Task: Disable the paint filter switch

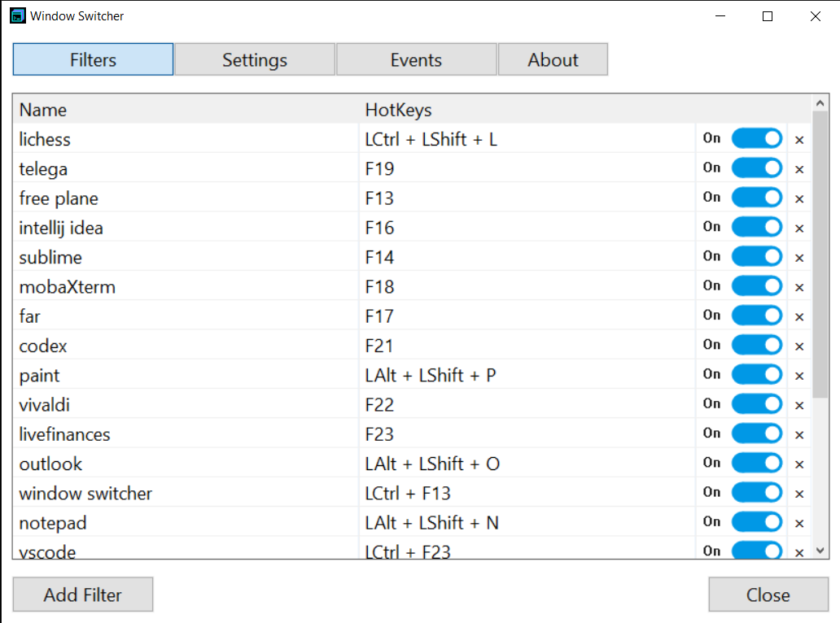Action: [756, 374]
